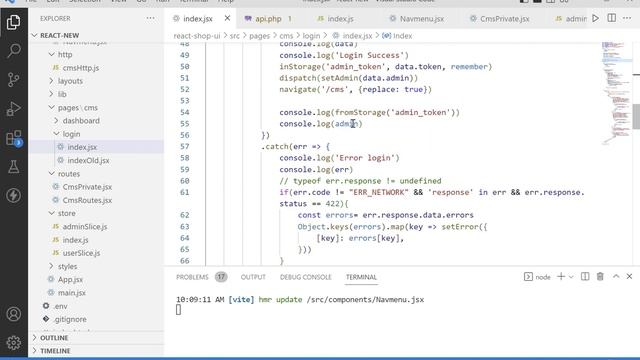
Task: Open the Run and Debug view
Action: (x=13, y=109)
